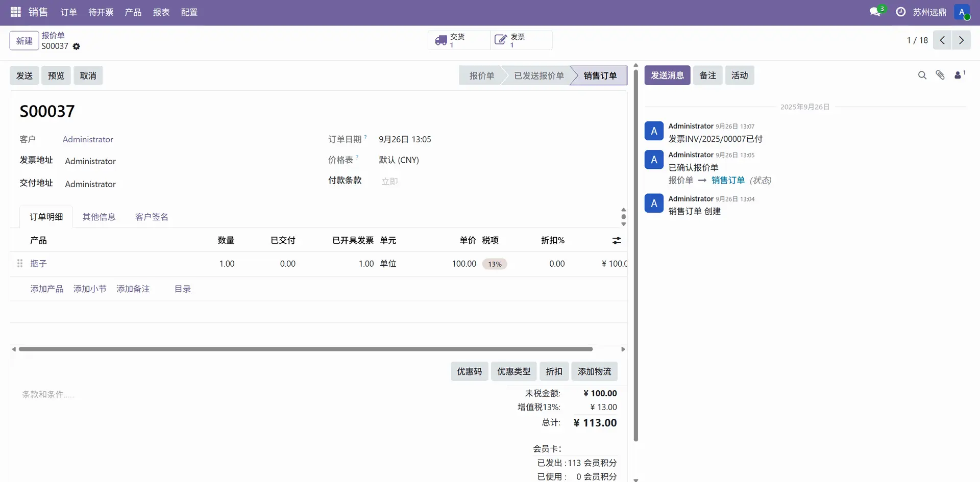Click the gear icon next to S00037
Image resolution: width=980 pixels, height=482 pixels.
coord(77,46)
